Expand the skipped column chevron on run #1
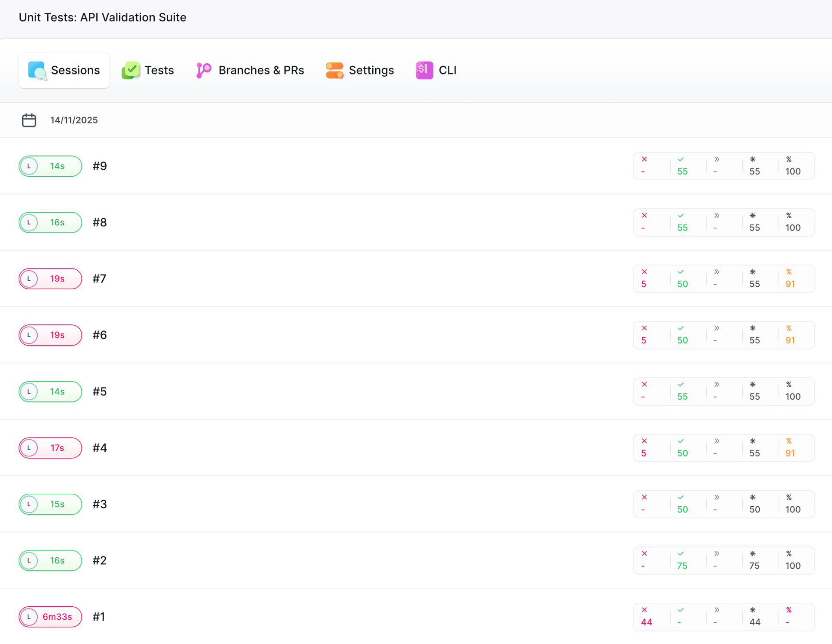Viewport: 832px width, 644px height. (x=717, y=610)
